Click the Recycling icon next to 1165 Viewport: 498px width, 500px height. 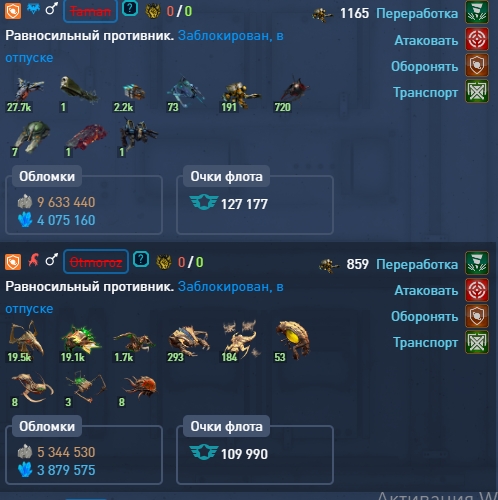(477, 12)
